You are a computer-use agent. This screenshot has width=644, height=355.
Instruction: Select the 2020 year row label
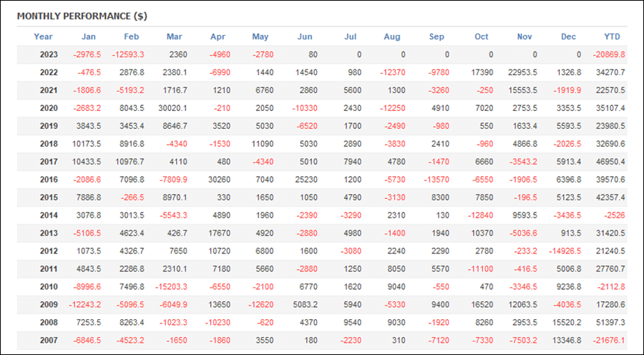pos(49,109)
